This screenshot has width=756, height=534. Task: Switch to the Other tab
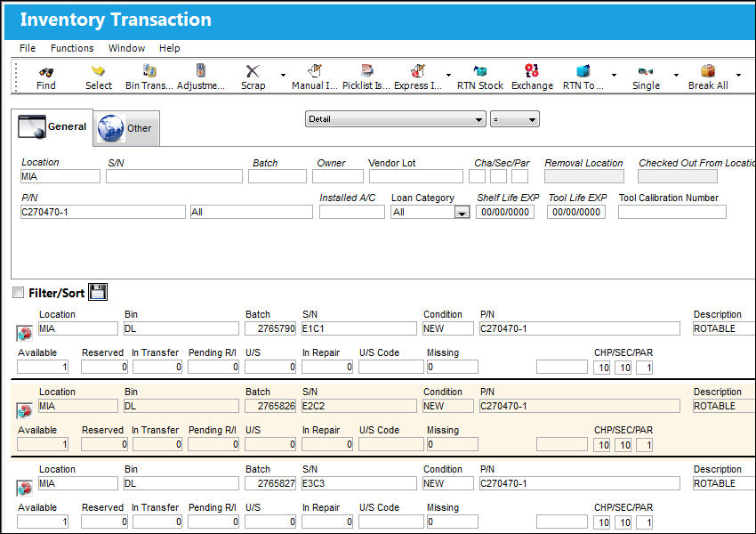(125, 128)
